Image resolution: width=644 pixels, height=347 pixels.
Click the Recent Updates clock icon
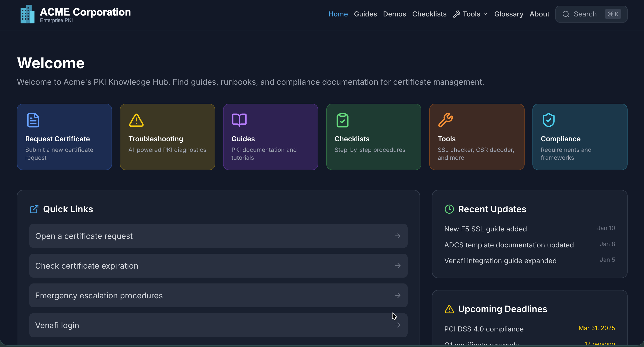tap(449, 209)
